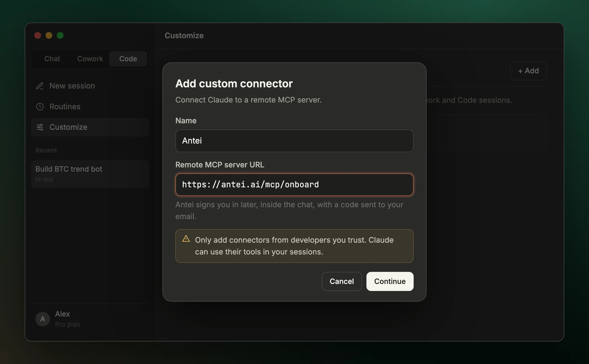The image size is (589, 364).
Task: Click the Routines clock icon
Action: click(x=40, y=107)
